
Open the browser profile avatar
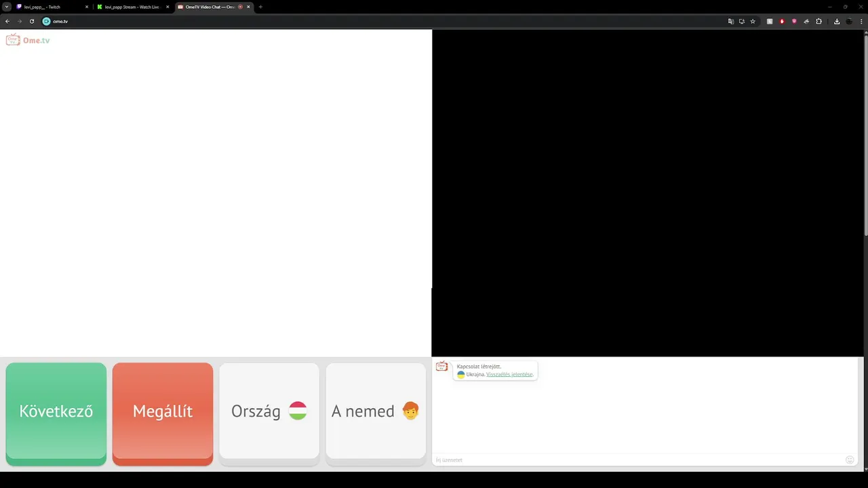[x=849, y=21]
